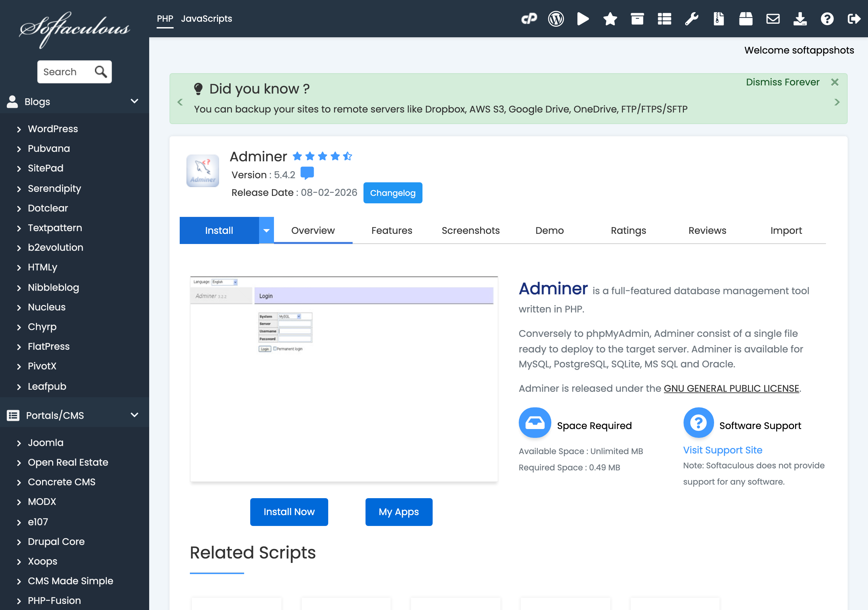868x610 pixels.
Task: Click the logout icon
Action: click(854, 19)
